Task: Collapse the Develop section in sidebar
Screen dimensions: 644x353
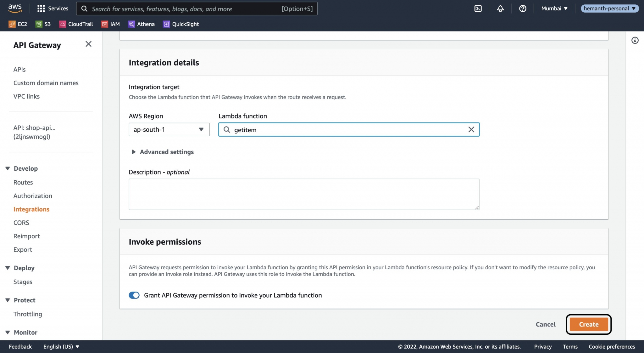Action: 8,168
